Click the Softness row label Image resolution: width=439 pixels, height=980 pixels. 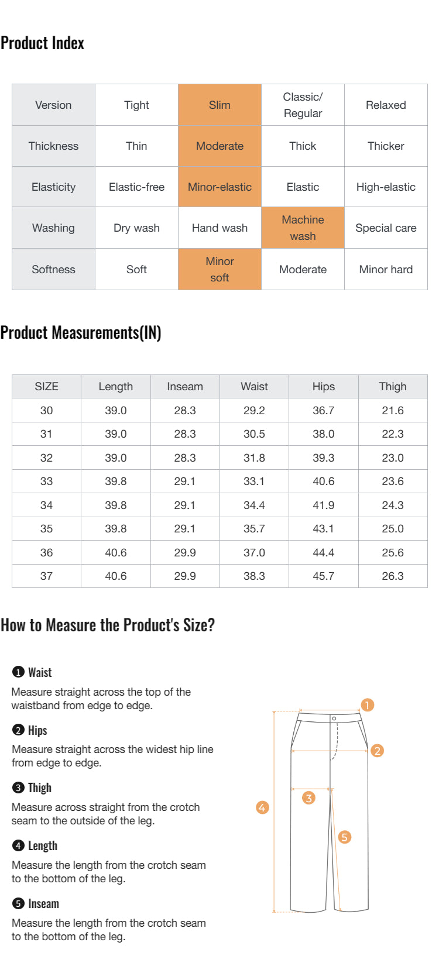coord(53,269)
